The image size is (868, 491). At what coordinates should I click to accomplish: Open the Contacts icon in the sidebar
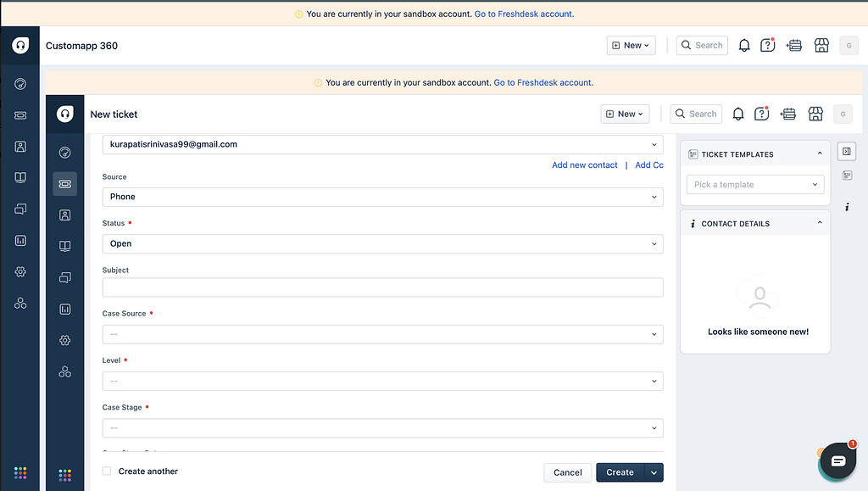point(64,215)
